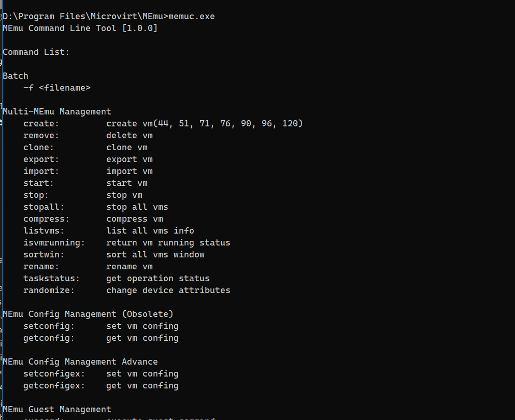
Task: Click the Multi-MEmu Management heading
Action: pyautogui.click(x=57, y=111)
